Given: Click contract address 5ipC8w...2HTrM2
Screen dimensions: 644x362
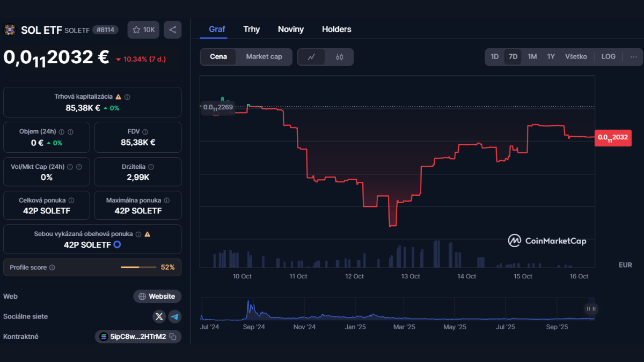Looking at the screenshot, I should point(138,337).
